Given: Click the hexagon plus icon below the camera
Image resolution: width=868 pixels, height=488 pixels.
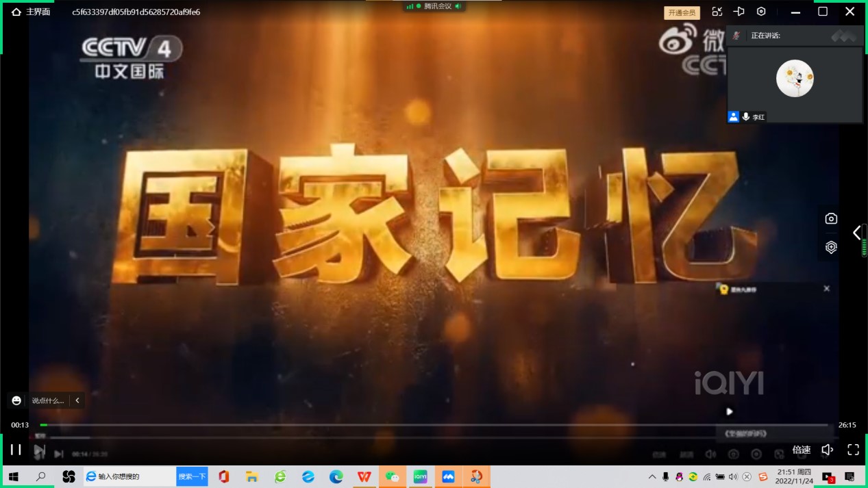Looking at the screenshot, I should tap(831, 247).
